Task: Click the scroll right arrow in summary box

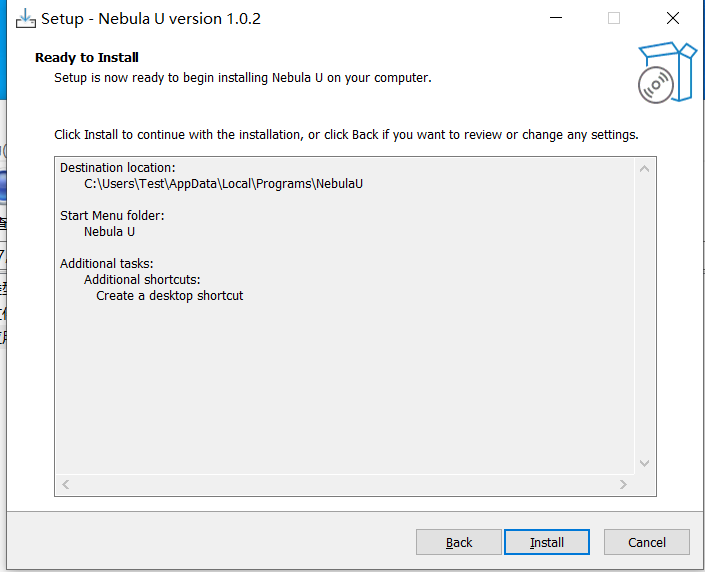Action: (623, 484)
